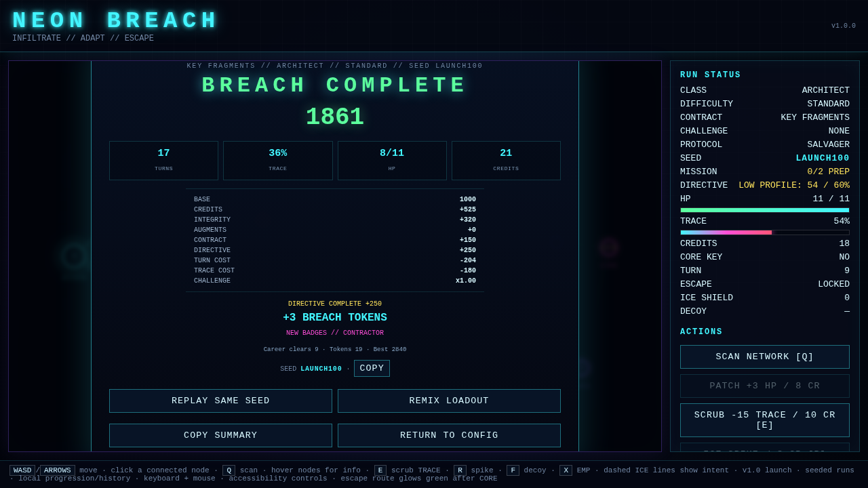
Task: Click the NEON BREACH title
Action: click(x=115, y=20)
